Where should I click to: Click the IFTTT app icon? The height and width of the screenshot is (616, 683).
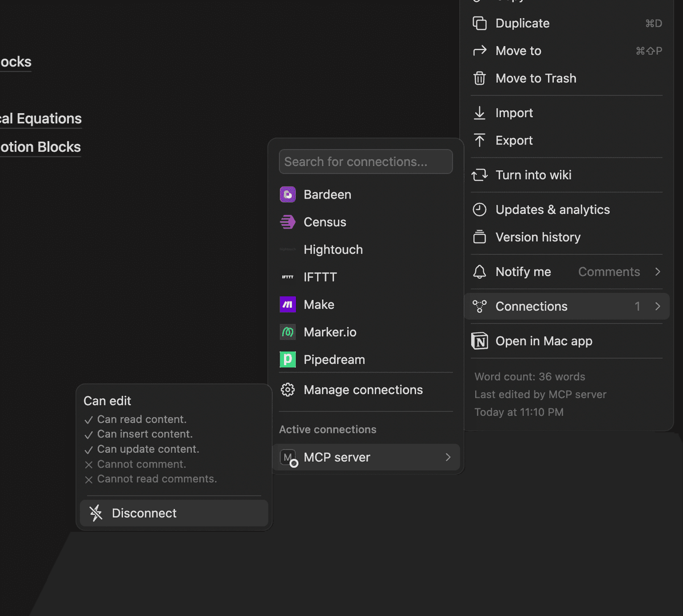288,277
